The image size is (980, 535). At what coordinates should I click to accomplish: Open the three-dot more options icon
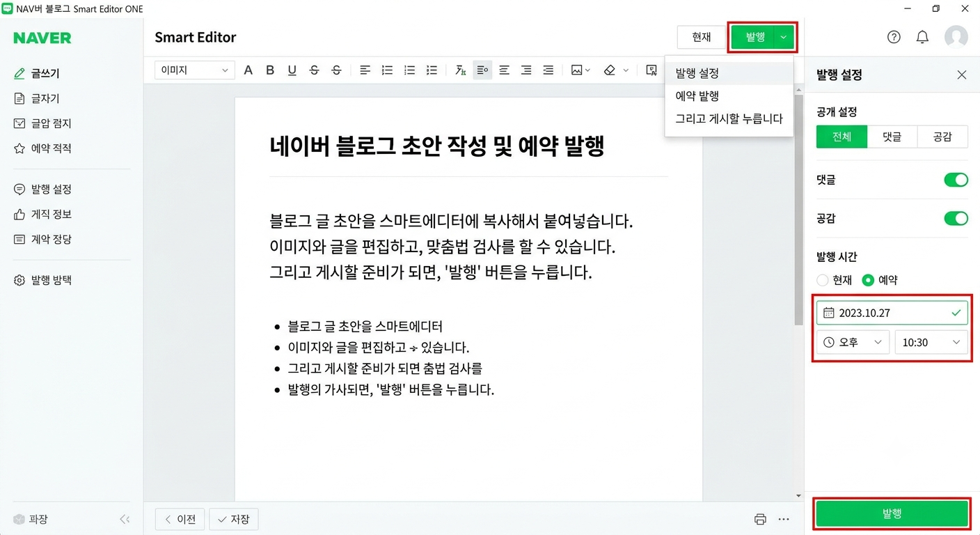coord(784,519)
